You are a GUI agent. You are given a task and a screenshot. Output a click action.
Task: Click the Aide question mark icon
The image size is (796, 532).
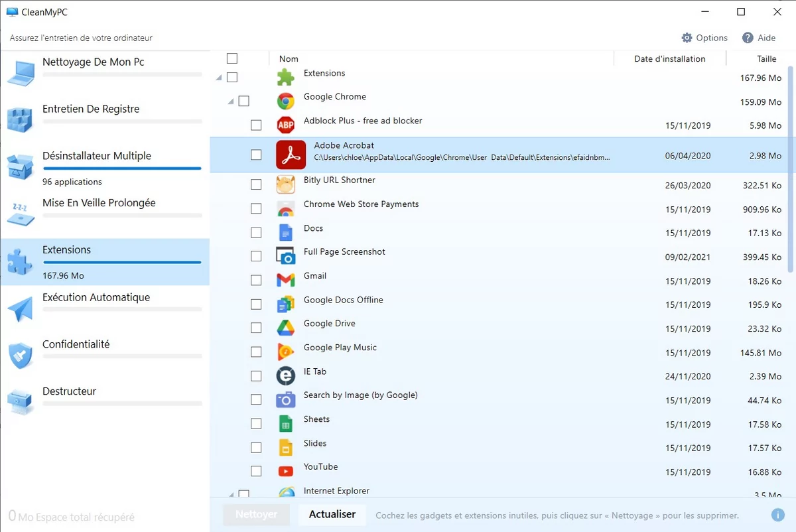click(x=748, y=38)
